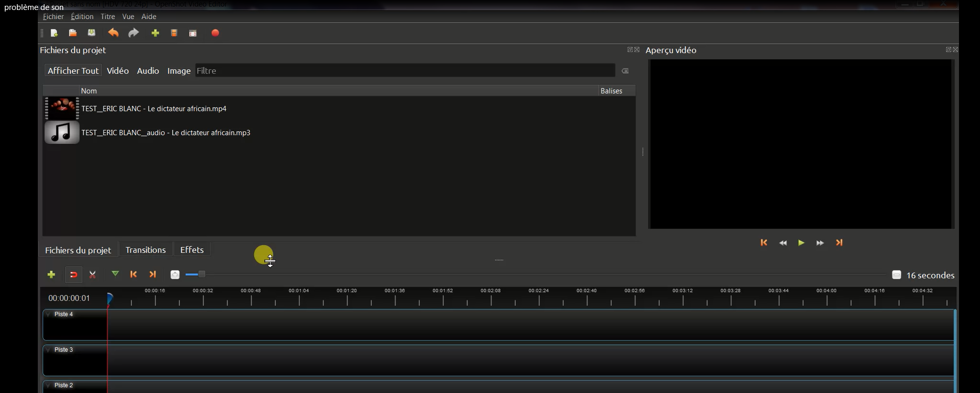Select the mp3 music note thumbnail

click(x=62, y=132)
